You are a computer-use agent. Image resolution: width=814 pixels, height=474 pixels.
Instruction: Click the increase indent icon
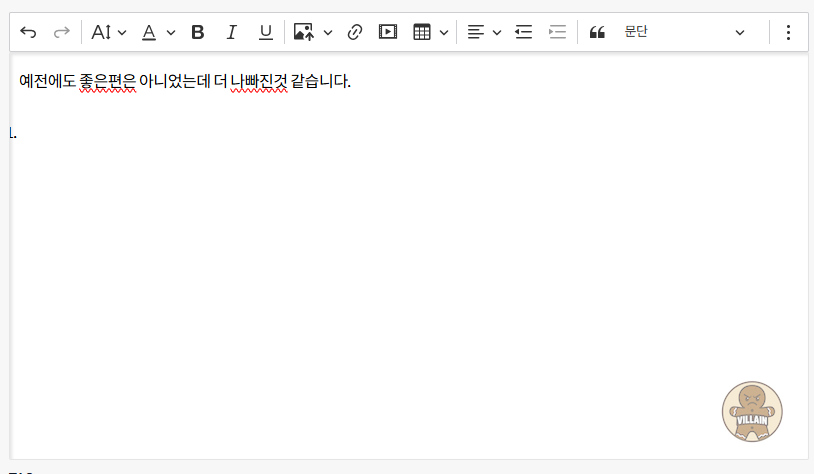557,33
